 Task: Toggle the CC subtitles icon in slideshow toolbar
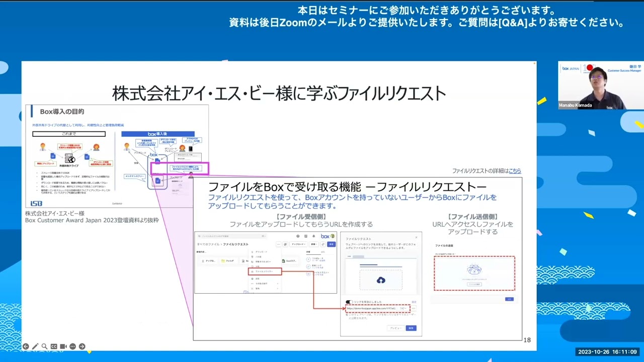(54, 346)
